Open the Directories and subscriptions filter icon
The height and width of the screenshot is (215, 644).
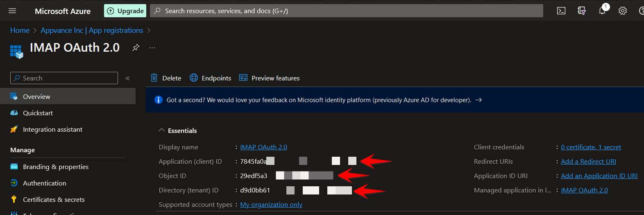coord(582,11)
